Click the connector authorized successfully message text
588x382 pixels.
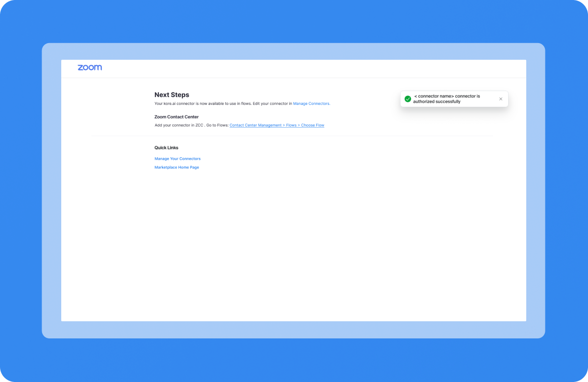(446, 99)
